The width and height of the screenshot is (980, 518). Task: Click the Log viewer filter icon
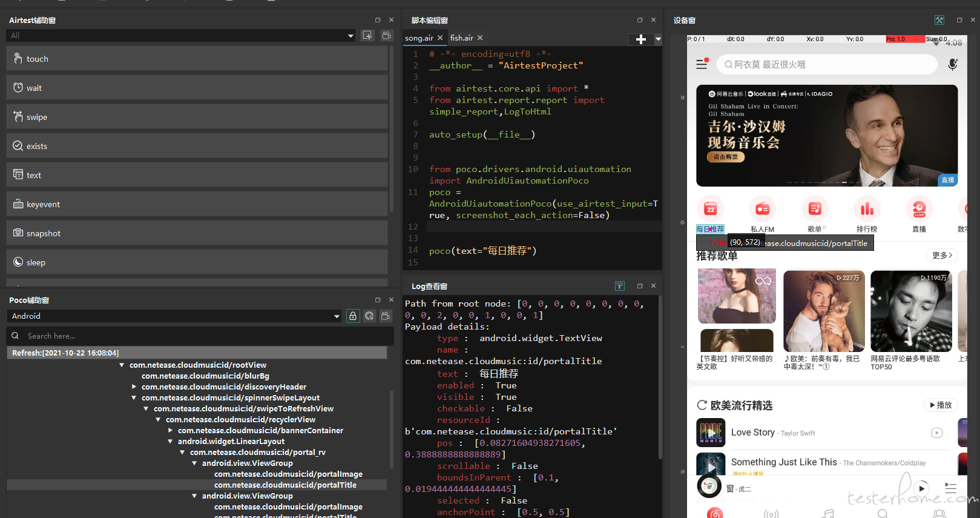(x=619, y=286)
